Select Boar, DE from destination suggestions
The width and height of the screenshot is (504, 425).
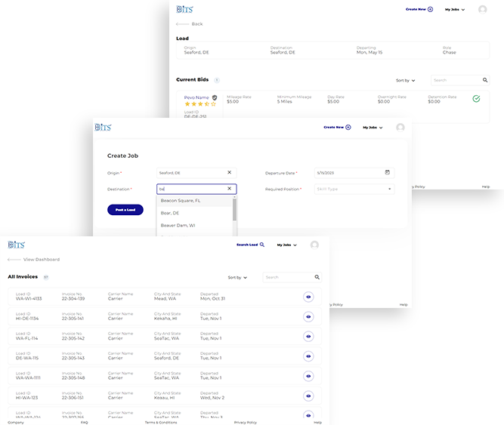[x=169, y=213]
